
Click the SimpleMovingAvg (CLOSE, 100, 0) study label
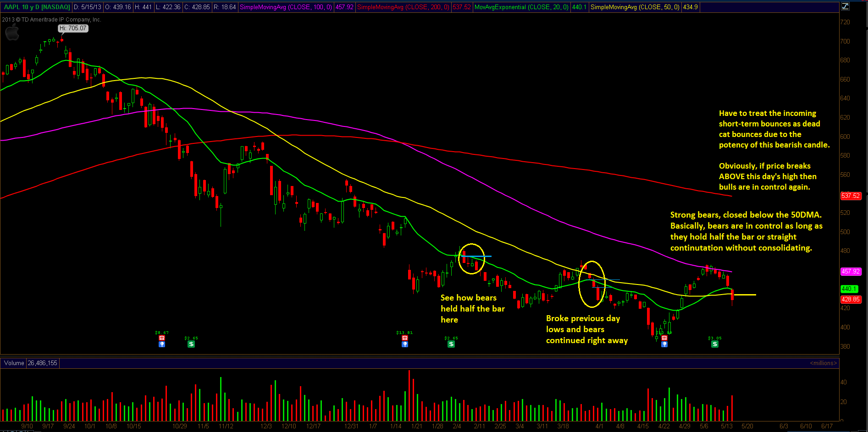pyautogui.click(x=286, y=7)
